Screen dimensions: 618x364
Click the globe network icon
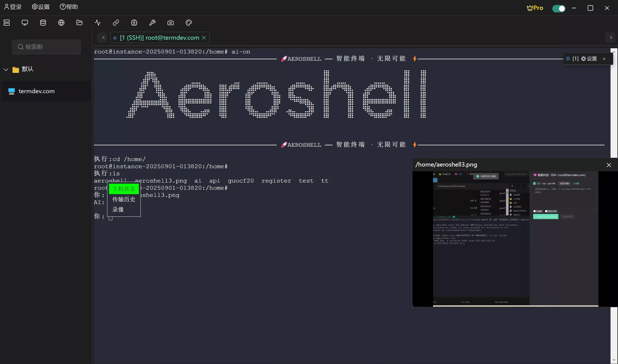pyautogui.click(x=61, y=23)
